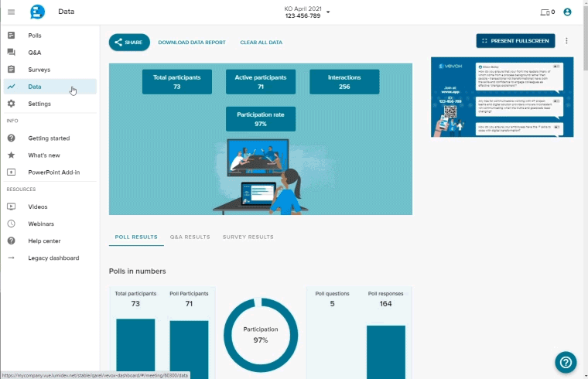Click the Data trend line icon
The height and width of the screenshot is (379, 588).
coord(12,87)
